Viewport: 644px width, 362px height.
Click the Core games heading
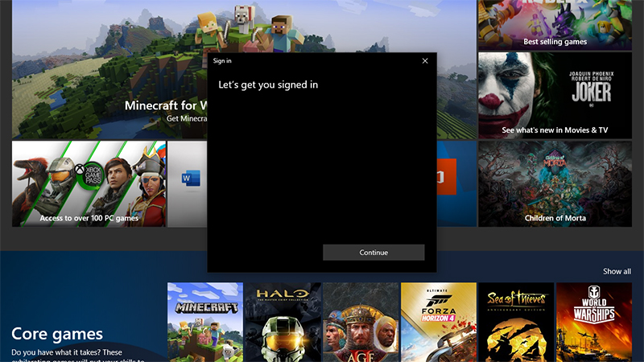coord(57,334)
